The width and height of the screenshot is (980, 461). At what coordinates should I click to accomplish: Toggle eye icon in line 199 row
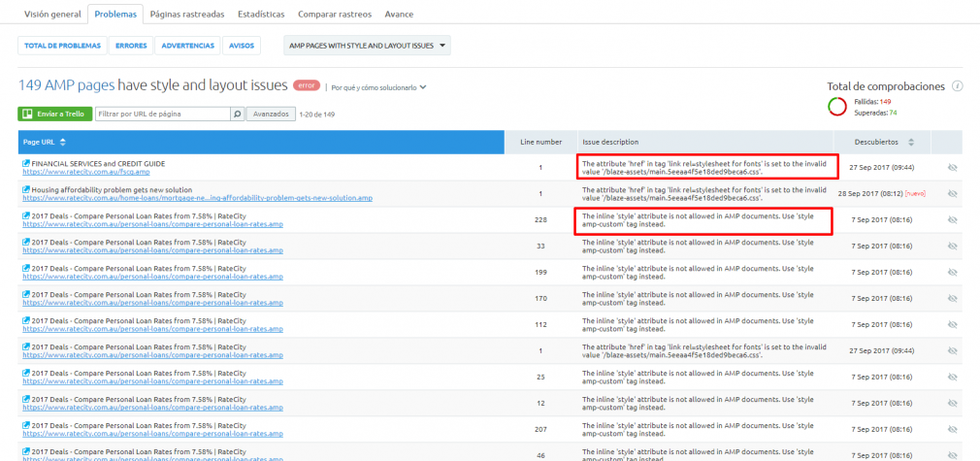tap(953, 273)
